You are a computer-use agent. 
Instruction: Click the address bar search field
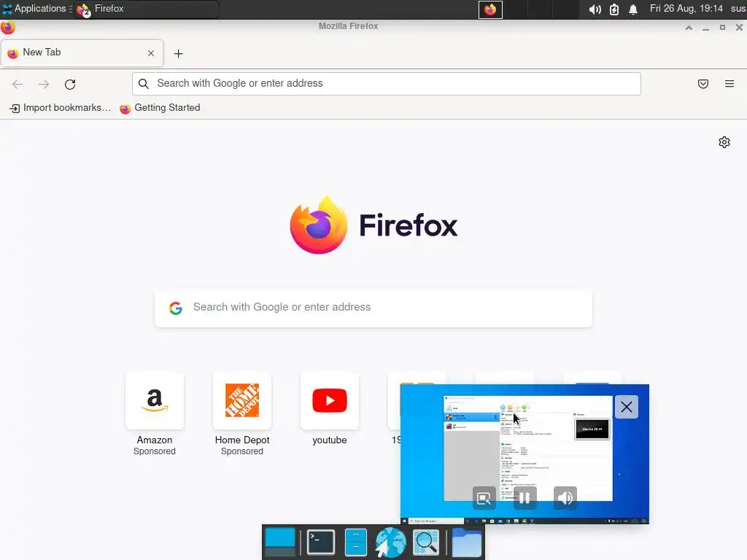pyautogui.click(x=387, y=84)
